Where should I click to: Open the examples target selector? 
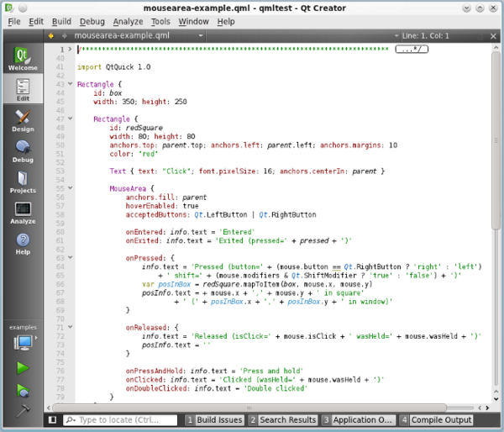tap(23, 342)
